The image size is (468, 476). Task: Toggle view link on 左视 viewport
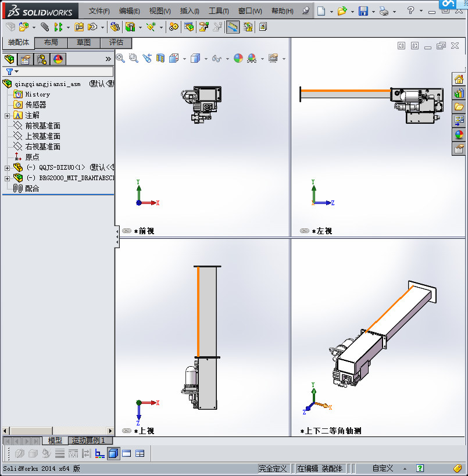(304, 231)
